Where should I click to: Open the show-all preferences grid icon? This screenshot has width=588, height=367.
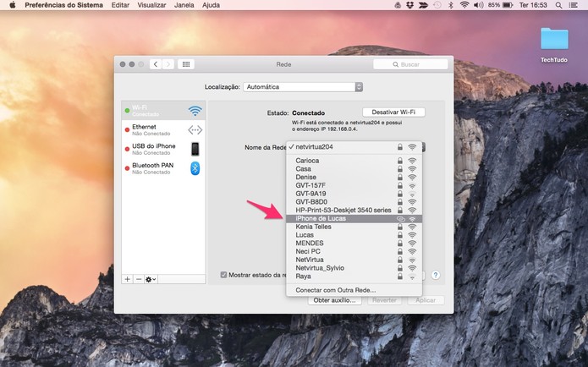pos(186,64)
